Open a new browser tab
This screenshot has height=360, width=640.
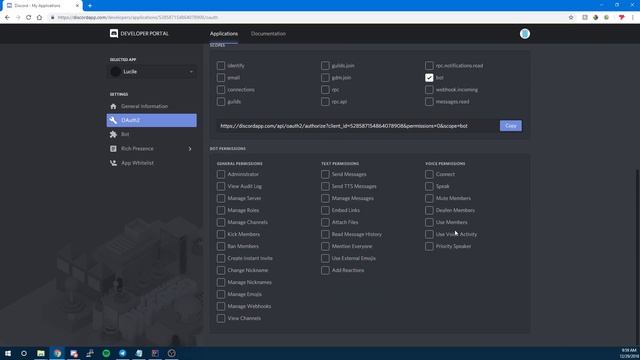pyautogui.click(x=90, y=6)
